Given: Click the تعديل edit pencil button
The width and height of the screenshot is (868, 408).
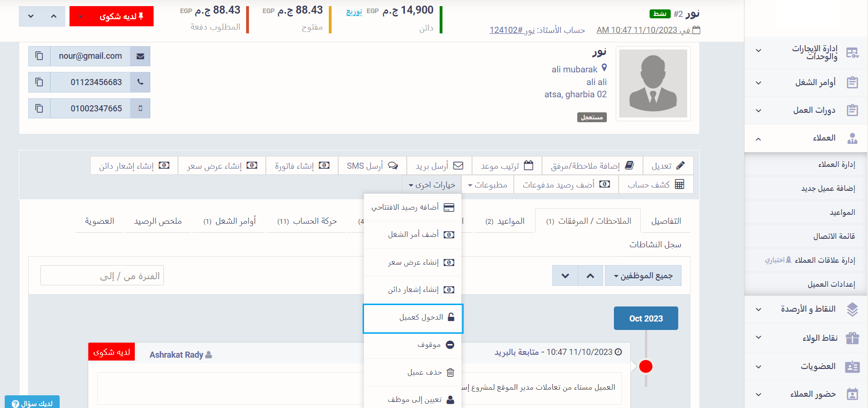Looking at the screenshot, I should click(x=668, y=165).
